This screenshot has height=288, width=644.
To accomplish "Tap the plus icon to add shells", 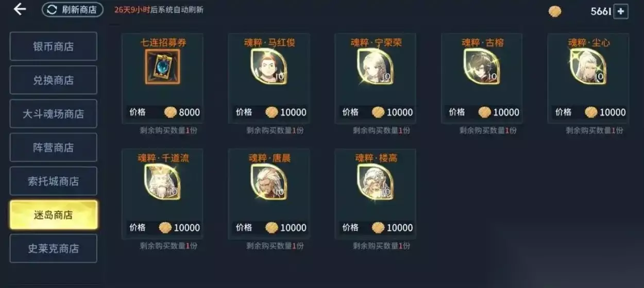I will 621,11.
